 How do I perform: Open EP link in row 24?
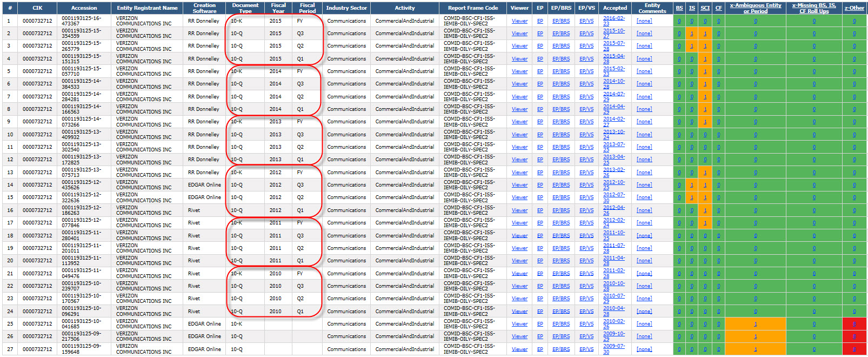540,312
